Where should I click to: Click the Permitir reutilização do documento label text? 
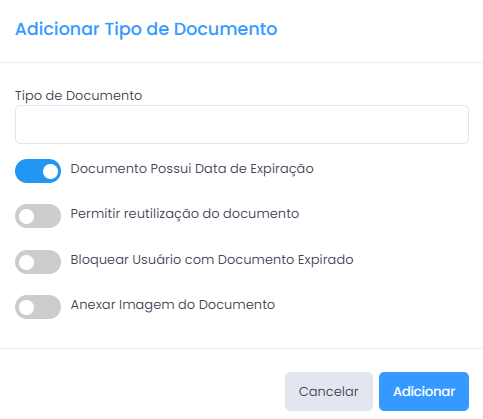tap(185, 214)
